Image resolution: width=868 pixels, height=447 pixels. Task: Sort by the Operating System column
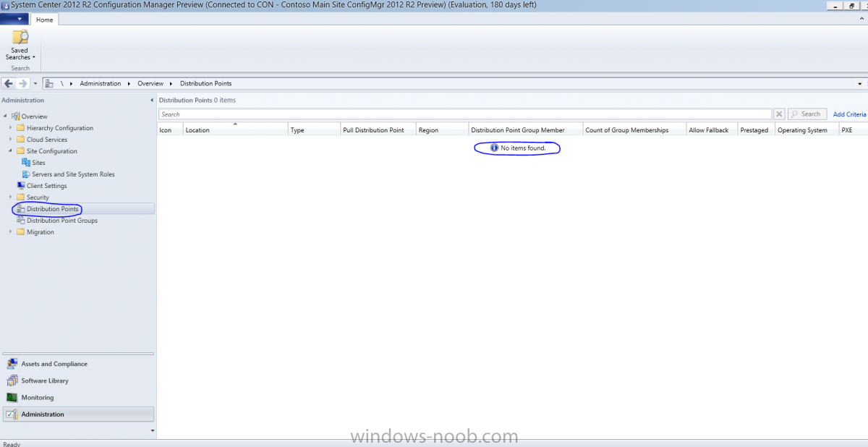807,130
